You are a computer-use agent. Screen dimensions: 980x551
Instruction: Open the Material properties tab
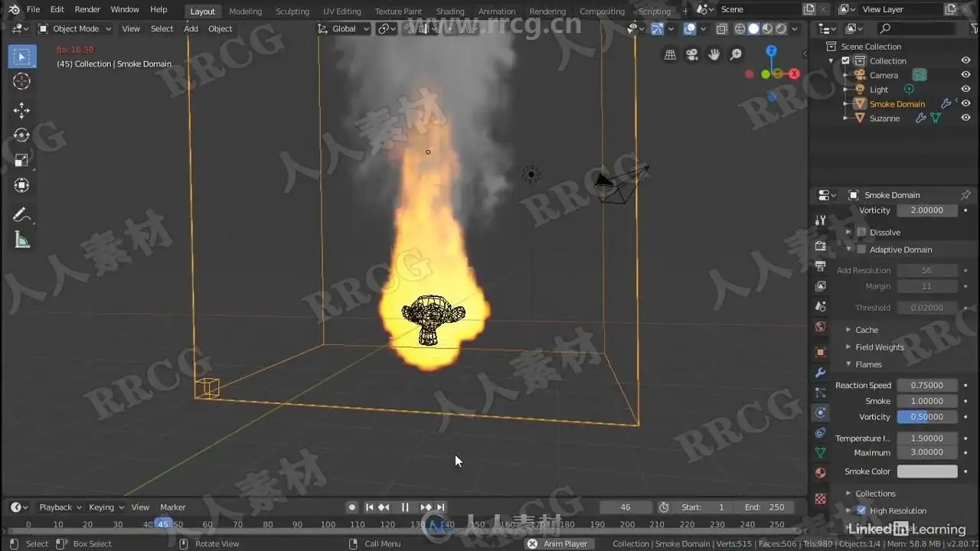(x=821, y=472)
